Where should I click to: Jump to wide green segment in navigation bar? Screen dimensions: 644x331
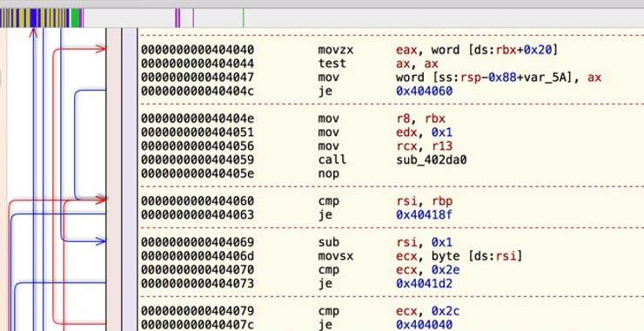pyautogui.click(x=75, y=18)
